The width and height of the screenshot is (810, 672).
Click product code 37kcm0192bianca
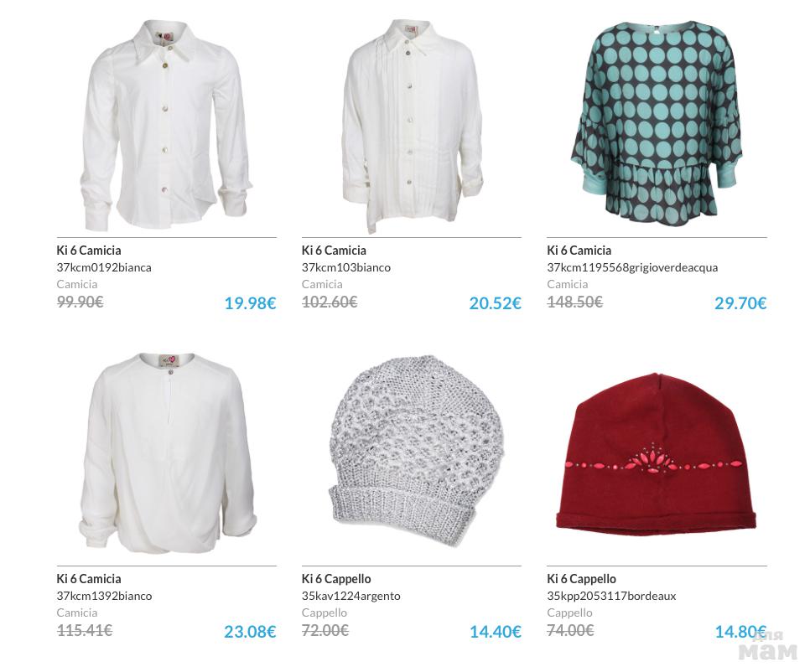point(104,267)
